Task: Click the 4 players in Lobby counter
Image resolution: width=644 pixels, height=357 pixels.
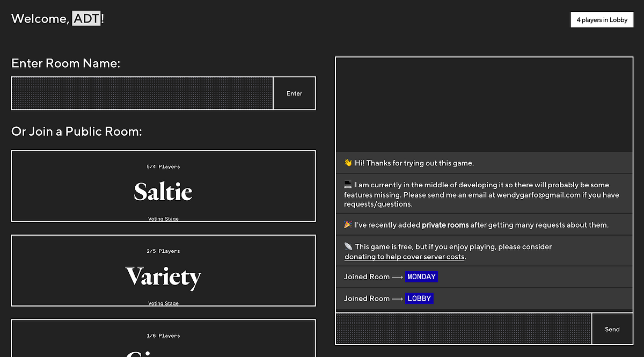Action: point(602,19)
